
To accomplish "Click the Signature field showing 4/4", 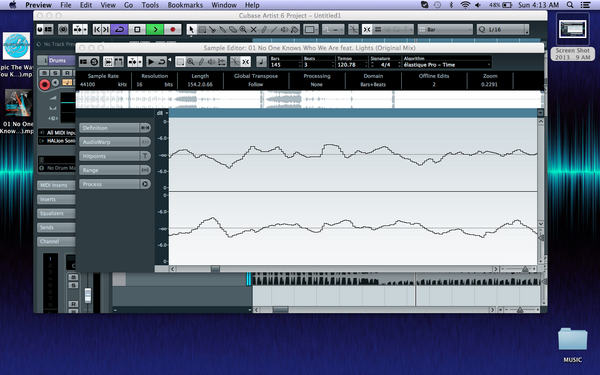I will 385,65.
